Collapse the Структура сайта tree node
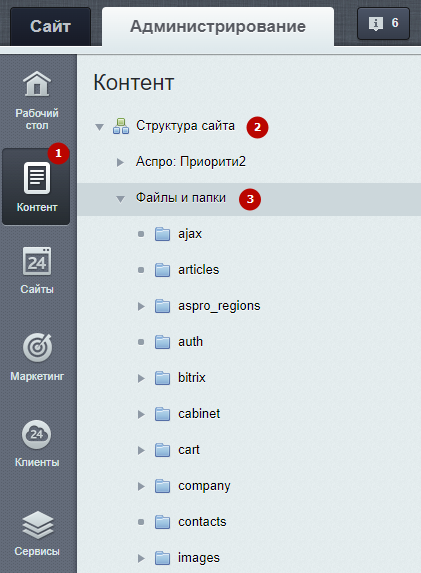The width and height of the screenshot is (421, 573). pyautogui.click(x=99, y=127)
